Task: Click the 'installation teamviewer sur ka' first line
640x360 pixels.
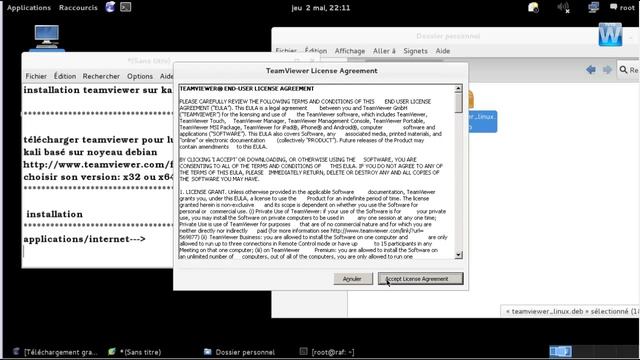Action: [98, 90]
